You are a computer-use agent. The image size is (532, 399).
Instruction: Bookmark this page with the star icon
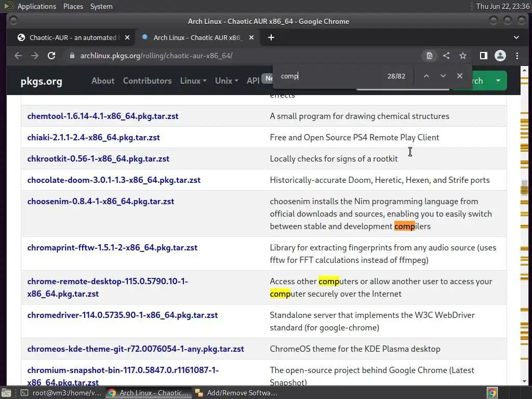(463, 56)
